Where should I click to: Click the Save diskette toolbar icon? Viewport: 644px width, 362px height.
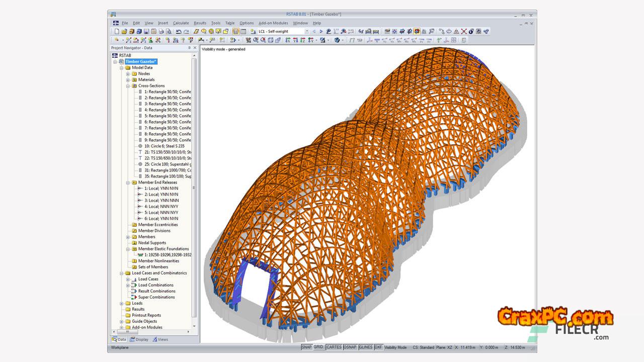pos(146,31)
